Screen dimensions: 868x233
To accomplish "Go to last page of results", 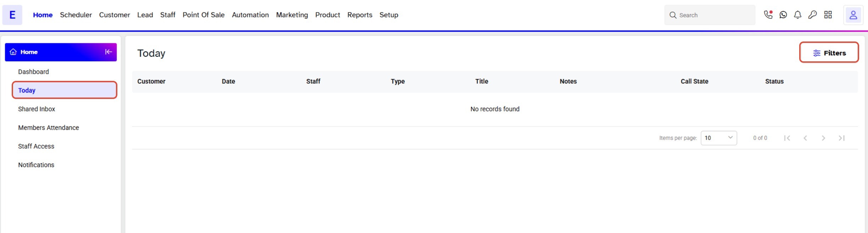I will pyautogui.click(x=842, y=138).
